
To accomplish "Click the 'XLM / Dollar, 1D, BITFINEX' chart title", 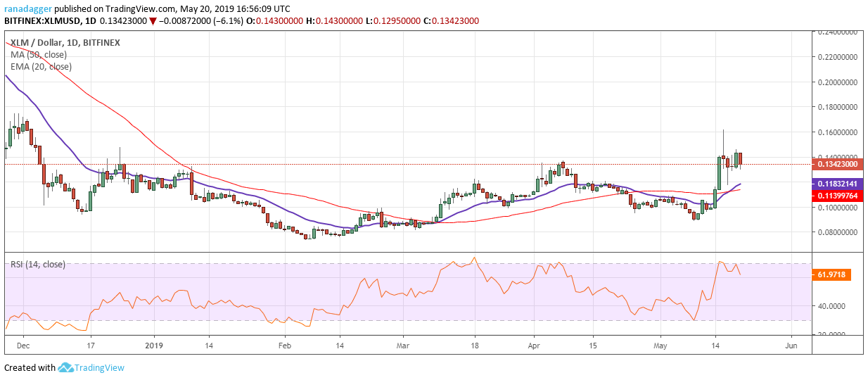I will (65, 42).
